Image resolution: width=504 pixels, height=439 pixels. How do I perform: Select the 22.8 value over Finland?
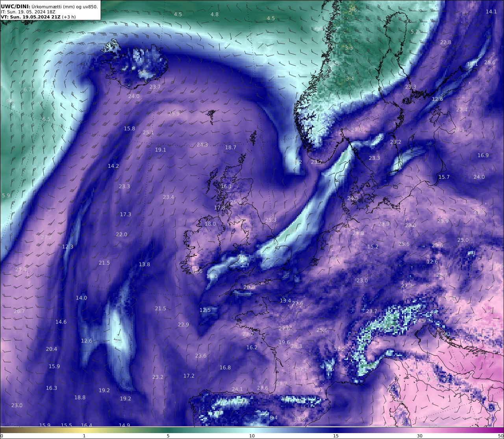446,43
